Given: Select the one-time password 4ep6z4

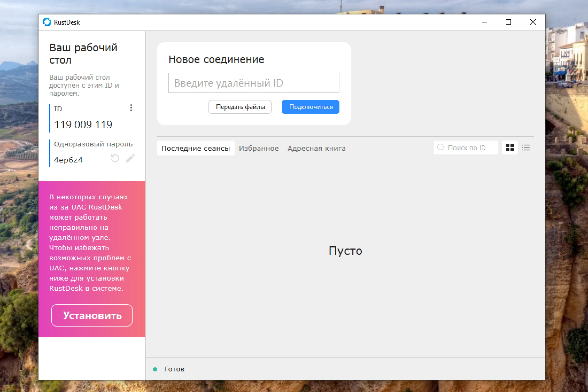Looking at the screenshot, I should (x=68, y=160).
